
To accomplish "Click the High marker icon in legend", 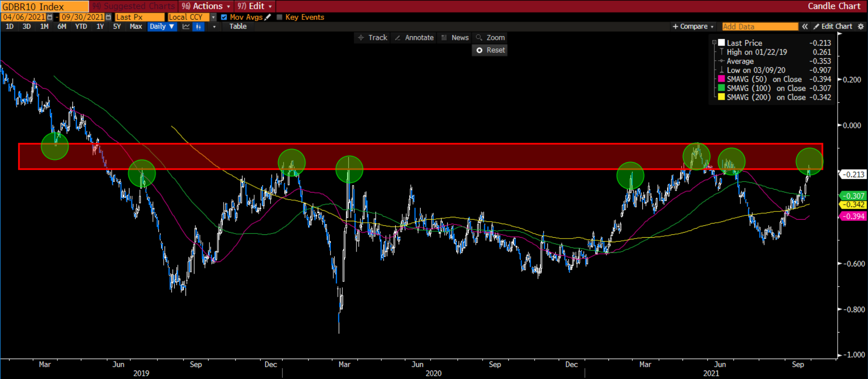I will click(721, 52).
